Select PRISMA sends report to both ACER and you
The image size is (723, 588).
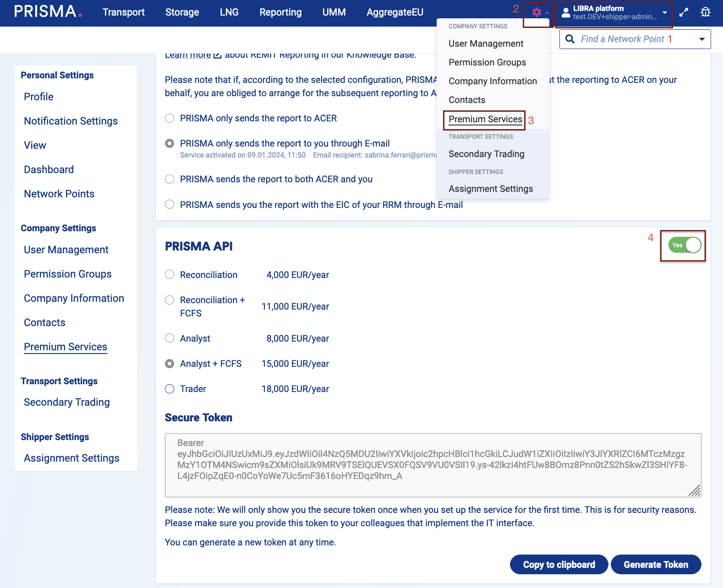tap(170, 179)
